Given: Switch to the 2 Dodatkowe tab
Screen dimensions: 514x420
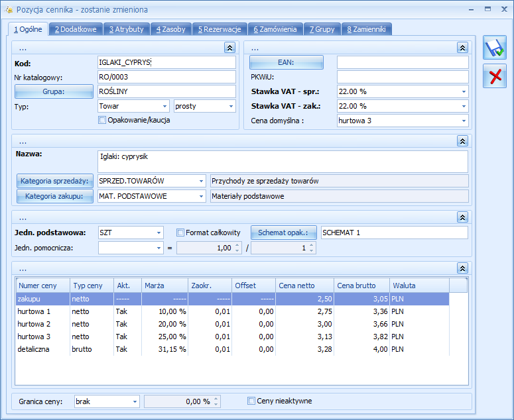Looking at the screenshot, I should [76, 29].
